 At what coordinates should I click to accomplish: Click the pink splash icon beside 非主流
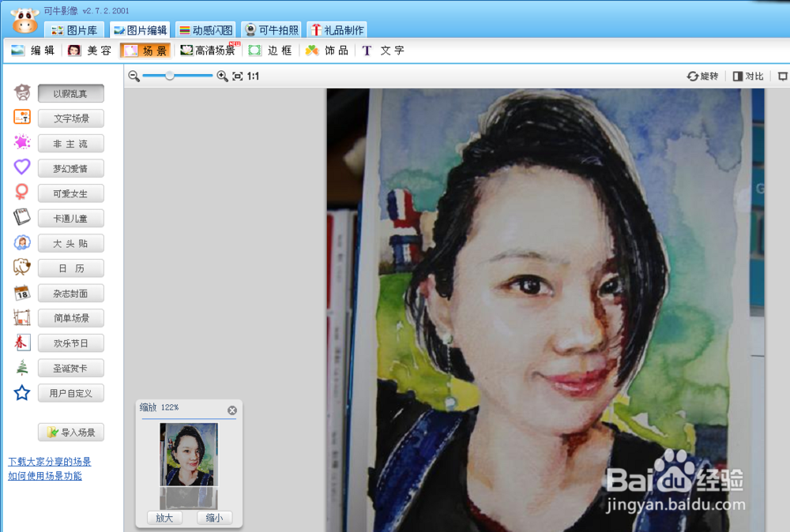coord(22,142)
